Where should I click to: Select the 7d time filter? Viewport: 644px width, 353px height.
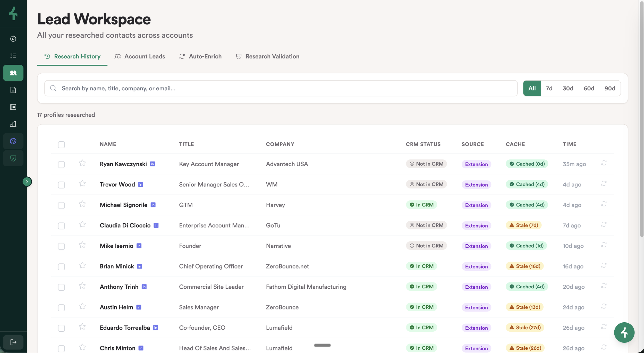(x=549, y=88)
